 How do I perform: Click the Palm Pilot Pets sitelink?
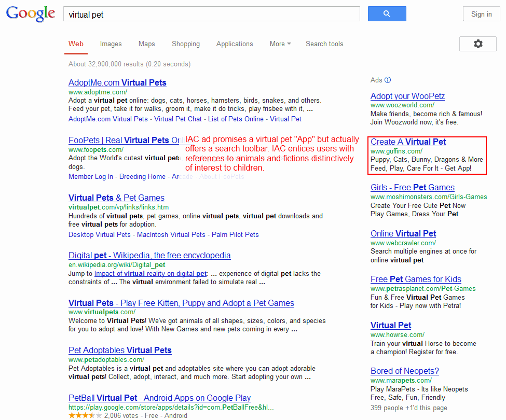(x=235, y=235)
